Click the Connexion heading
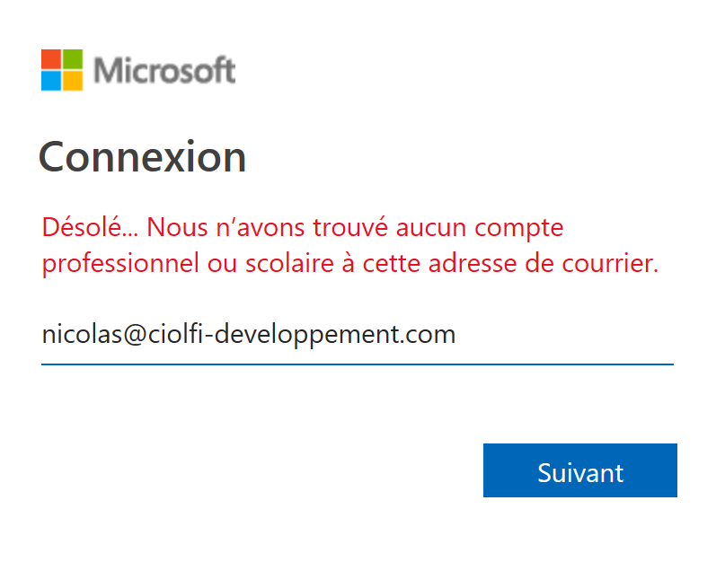 click(x=143, y=157)
